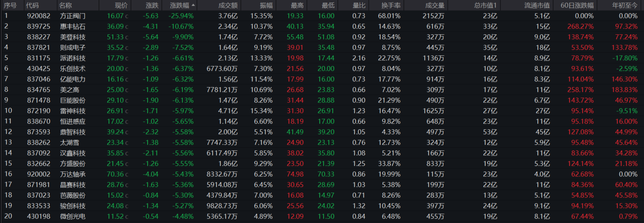Click stock name 太湖雪
The width and height of the screenshot is (644, 223).
70,143
